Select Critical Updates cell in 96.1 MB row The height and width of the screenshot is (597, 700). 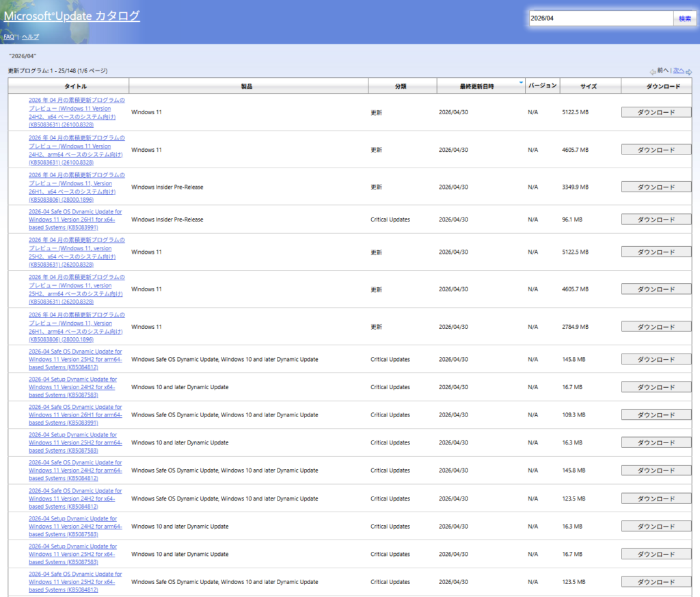pos(390,220)
